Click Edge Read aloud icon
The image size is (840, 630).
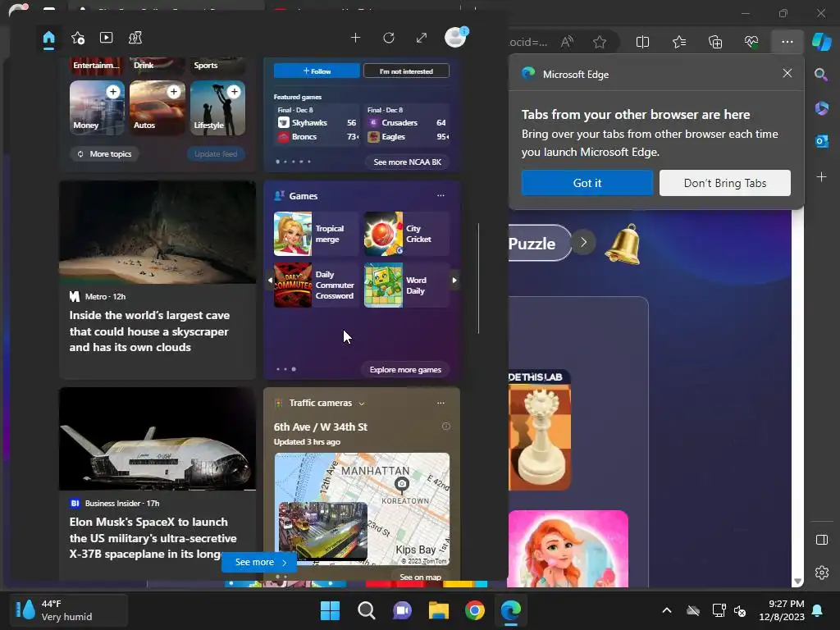pyautogui.click(x=567, y=42)
